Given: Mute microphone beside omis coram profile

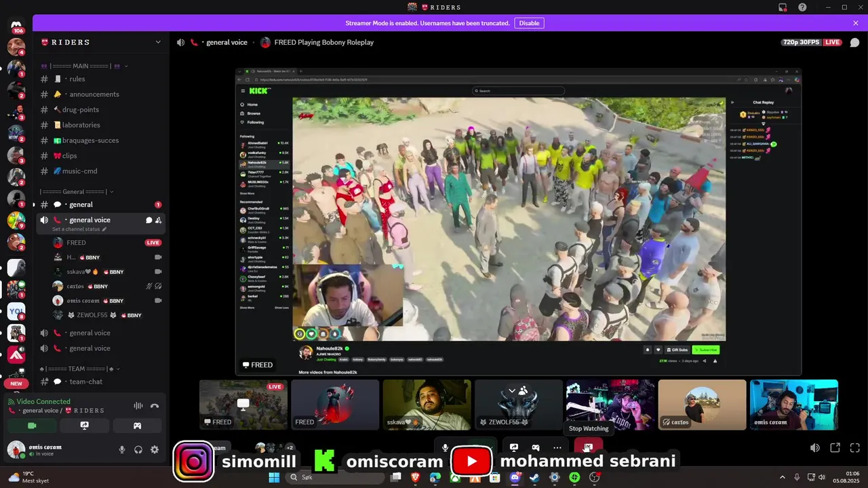Looking at the screenshot, I should [x=122, y=449].
